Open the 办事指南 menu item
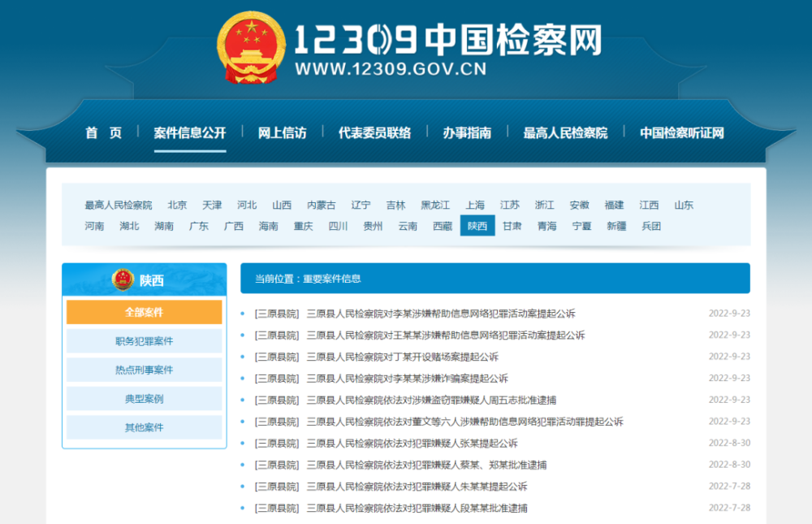 pyautogui.click(x=467, y=133)
